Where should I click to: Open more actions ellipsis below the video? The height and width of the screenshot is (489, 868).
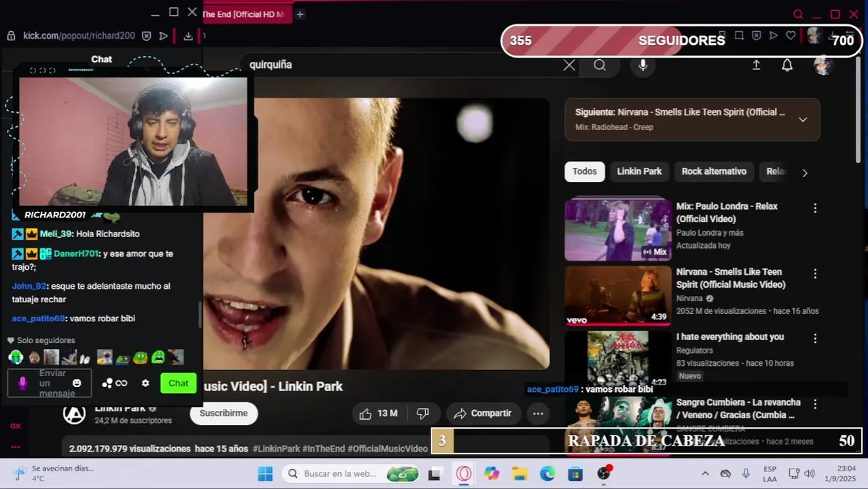click(538, 414)
